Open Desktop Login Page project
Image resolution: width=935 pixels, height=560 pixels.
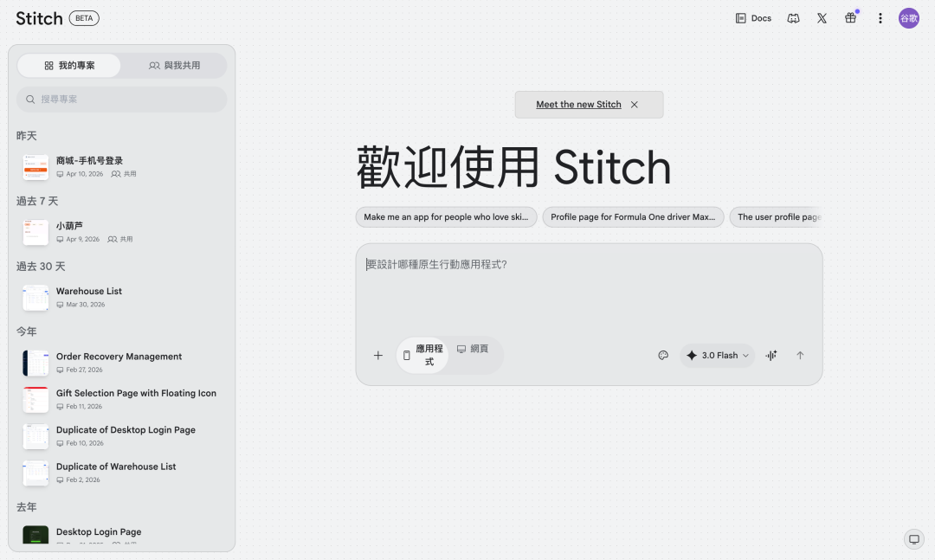click(122, 535)
